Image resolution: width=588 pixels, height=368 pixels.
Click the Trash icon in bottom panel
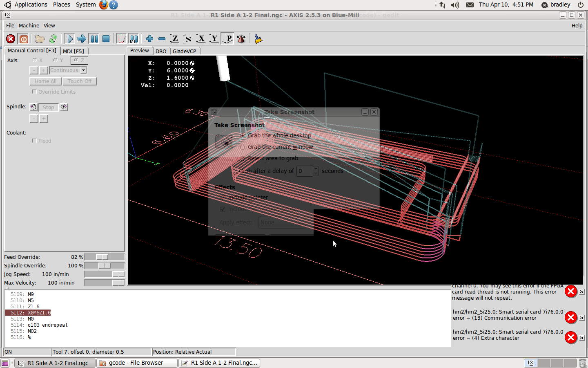583,363
